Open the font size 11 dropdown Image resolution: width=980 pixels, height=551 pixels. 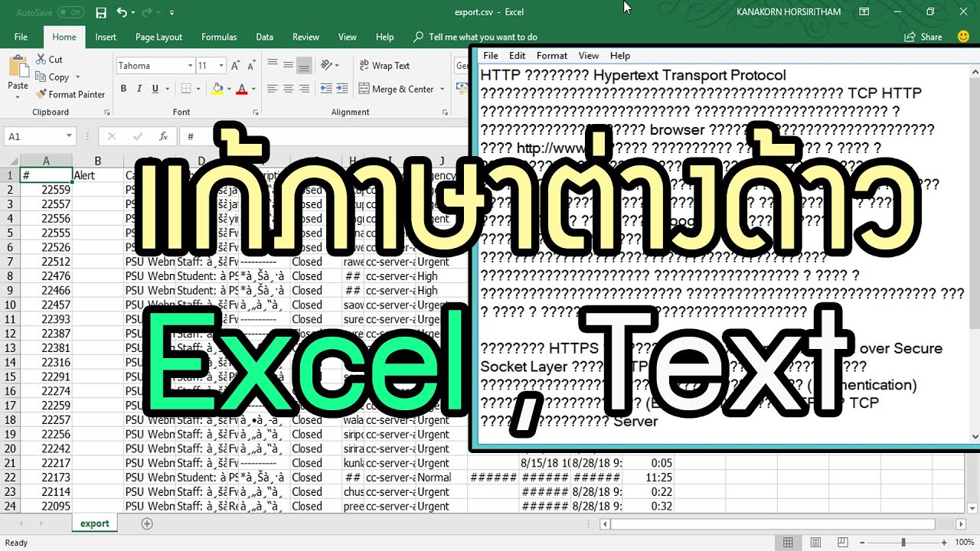(x=221, y=66)
